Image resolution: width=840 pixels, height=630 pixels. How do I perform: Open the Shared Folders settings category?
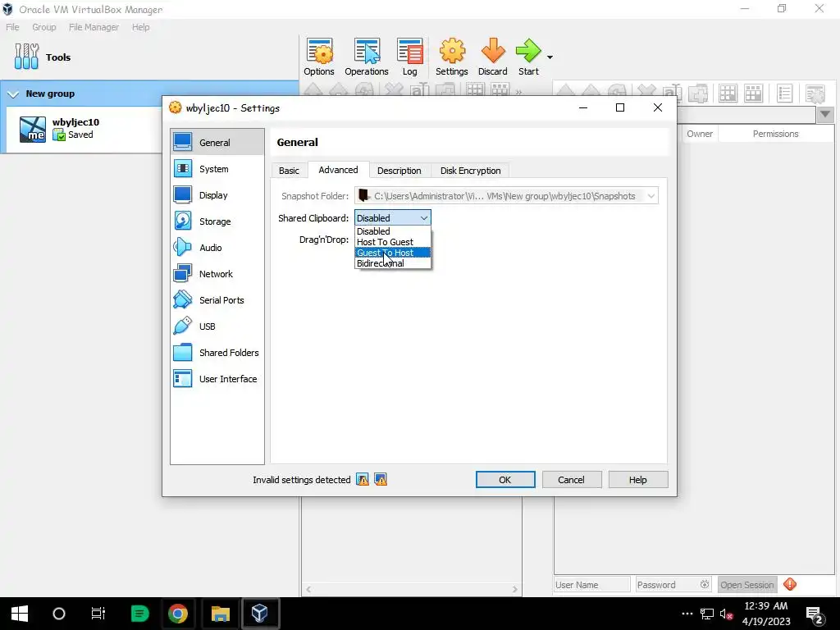pos(217,353)
